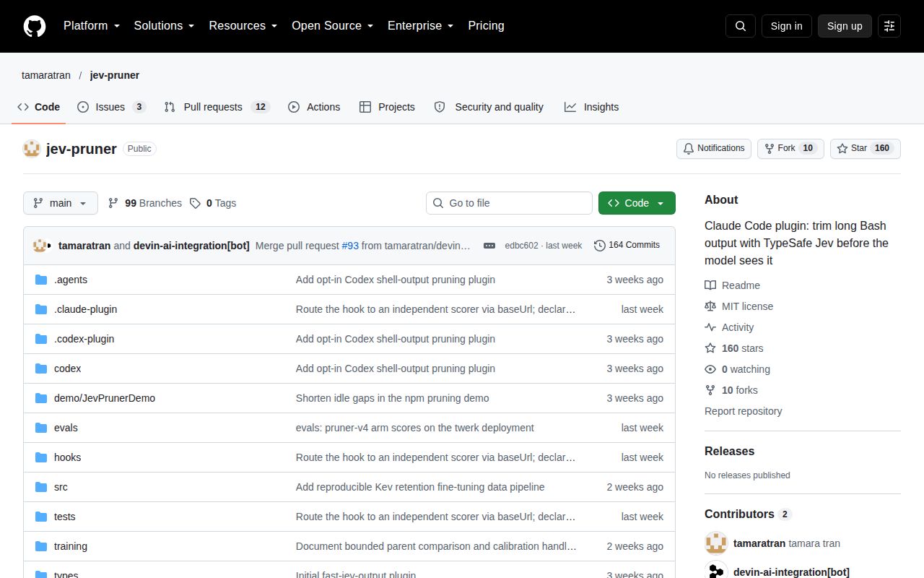
Task: Open the 99 Branches link
Action: pyautogui.click(x=145, y=203)
